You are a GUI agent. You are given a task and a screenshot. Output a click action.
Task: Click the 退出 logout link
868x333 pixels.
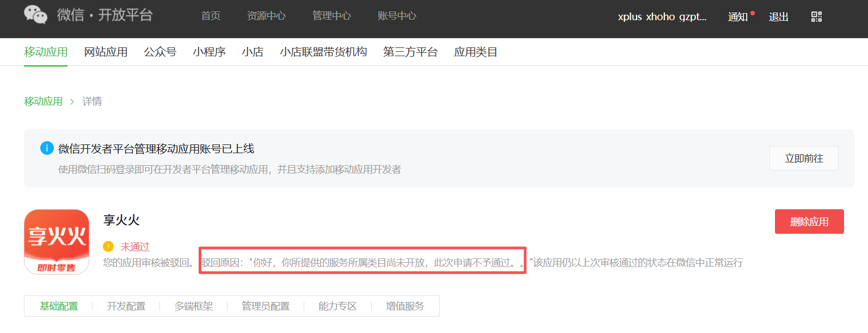coord(778,17)
